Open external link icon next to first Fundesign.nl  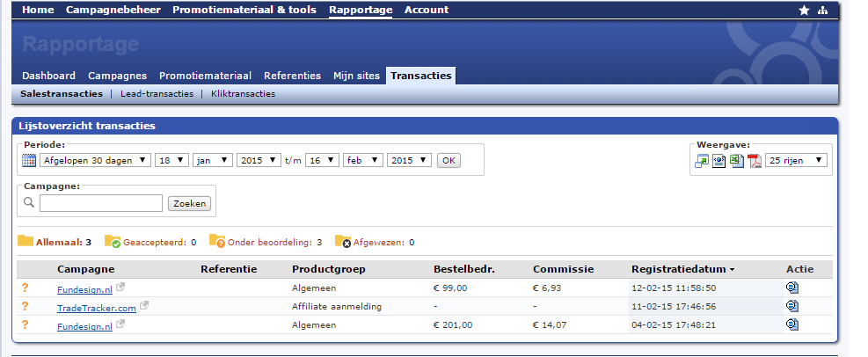coord(120,287)
